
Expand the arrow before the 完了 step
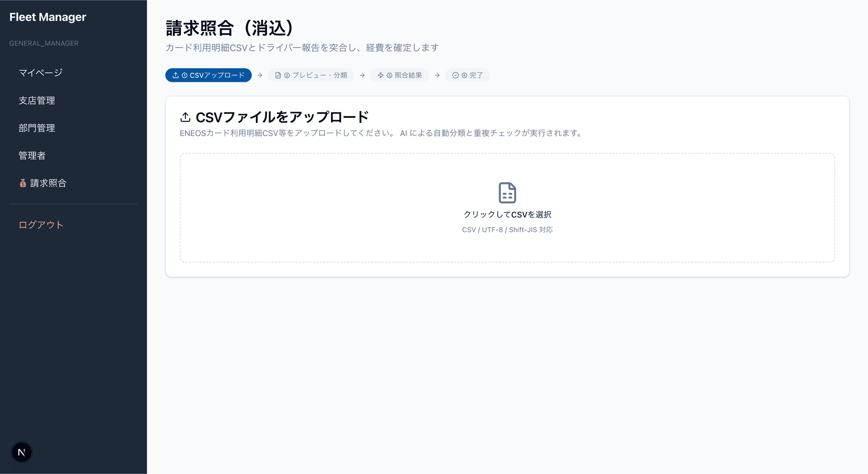437,75
